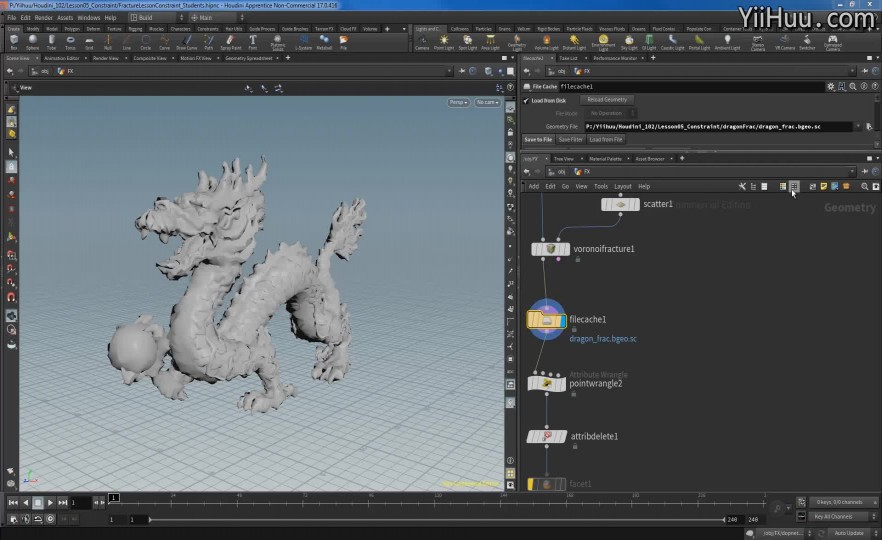Select the attribdelete1 node
Viewport: 882px width, 540px height.
[546, 436]
